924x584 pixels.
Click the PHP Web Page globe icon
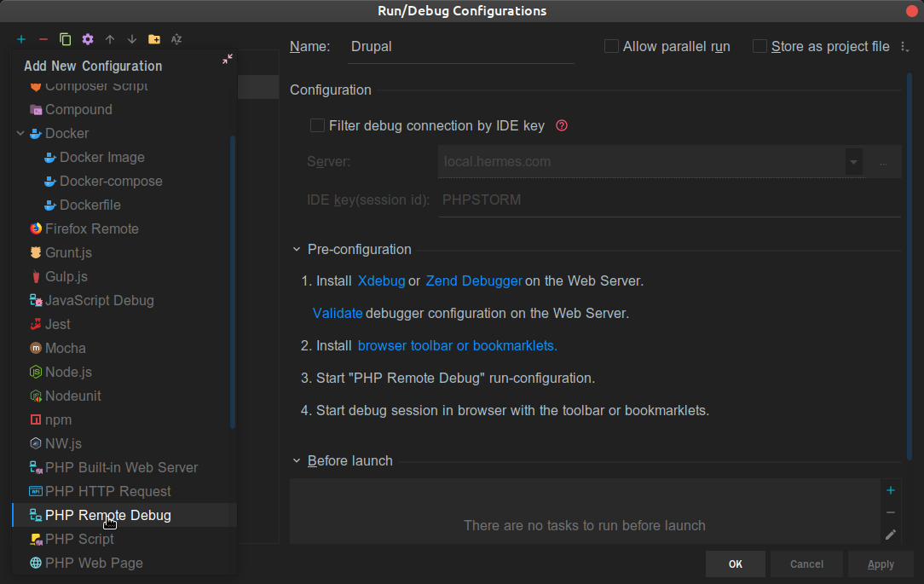click(36, 563)
